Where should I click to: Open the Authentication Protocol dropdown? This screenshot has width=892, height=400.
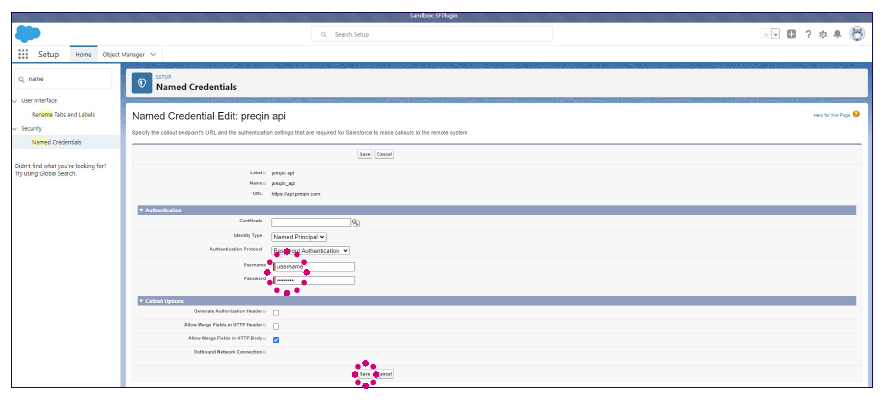tap(310, 250)
